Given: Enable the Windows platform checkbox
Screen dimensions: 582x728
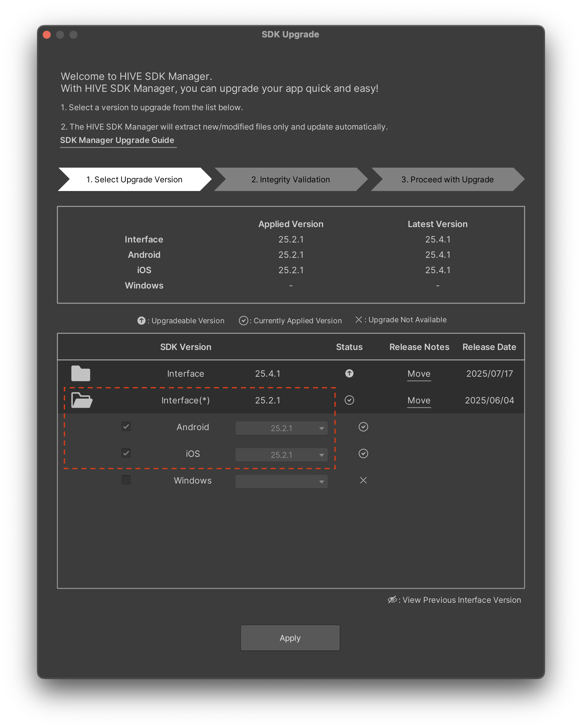Looking at the screenshot, I should (x=126, y=480).
